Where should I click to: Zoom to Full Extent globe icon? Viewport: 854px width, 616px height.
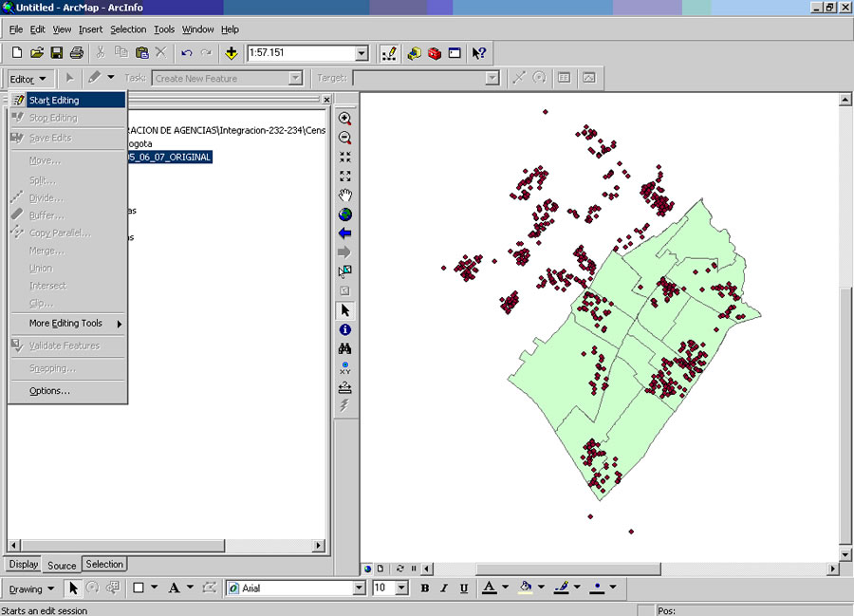(x=344, y=215)
